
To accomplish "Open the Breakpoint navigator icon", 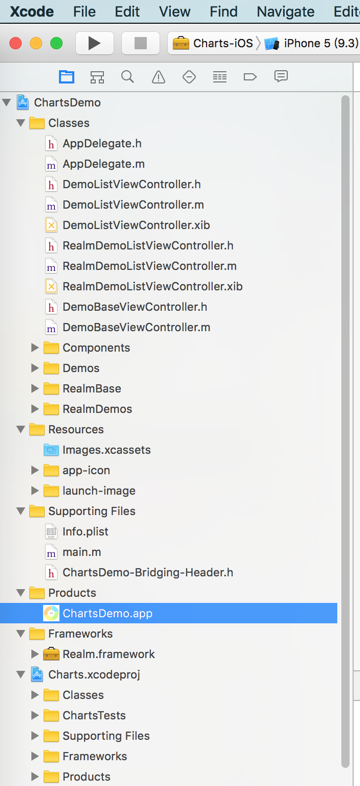I will pyautogui.click(x=250, y=77).
